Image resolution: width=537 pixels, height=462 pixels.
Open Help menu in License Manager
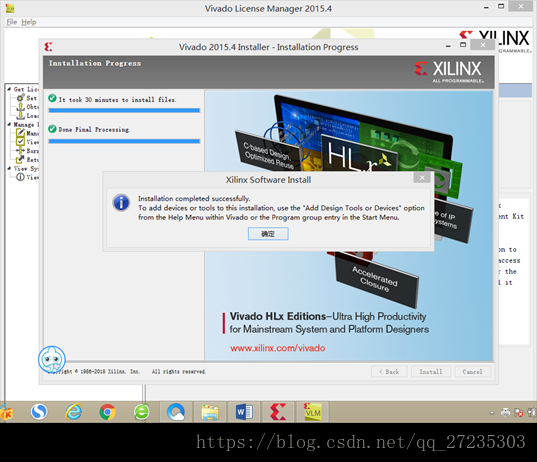pyautogui.click(x=29, y=22)
